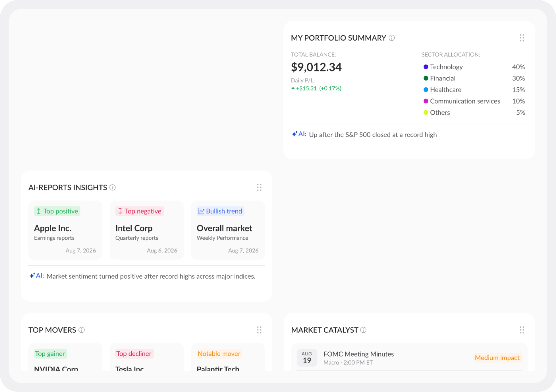Select the Financial green sector dot

click(426, 78)
